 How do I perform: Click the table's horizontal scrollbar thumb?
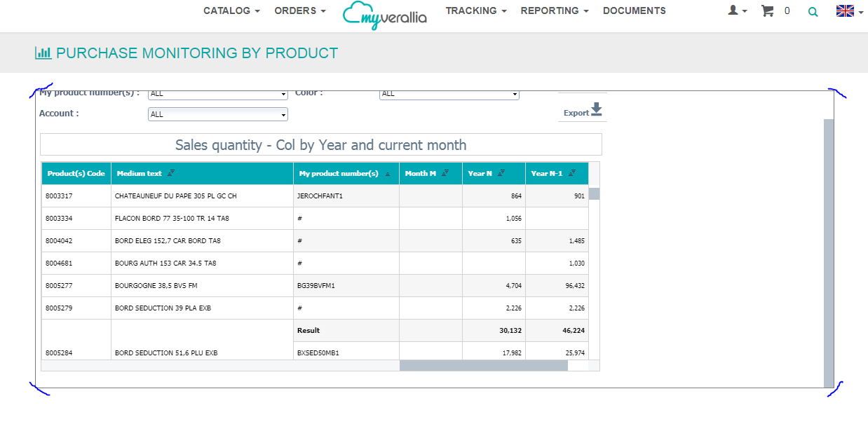(483, 365)
